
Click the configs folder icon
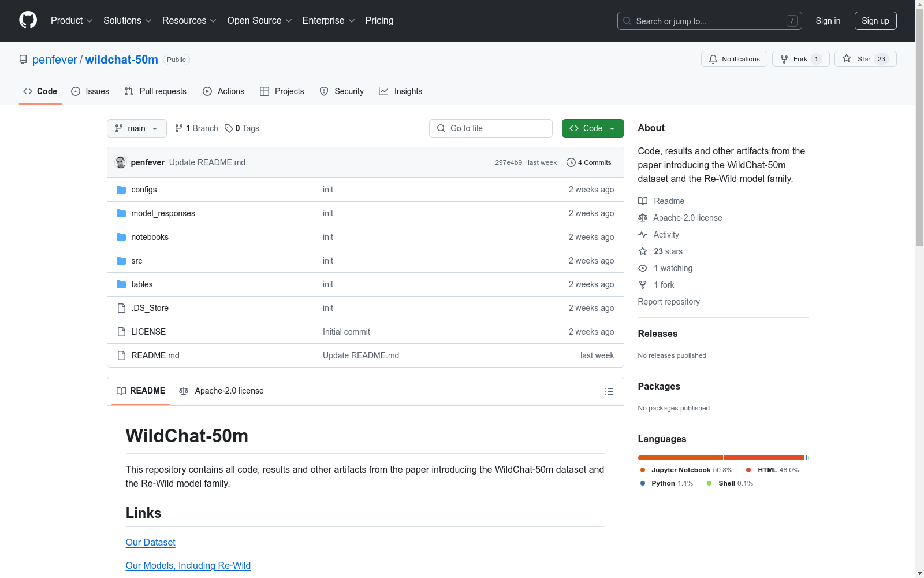coord(121,190)
